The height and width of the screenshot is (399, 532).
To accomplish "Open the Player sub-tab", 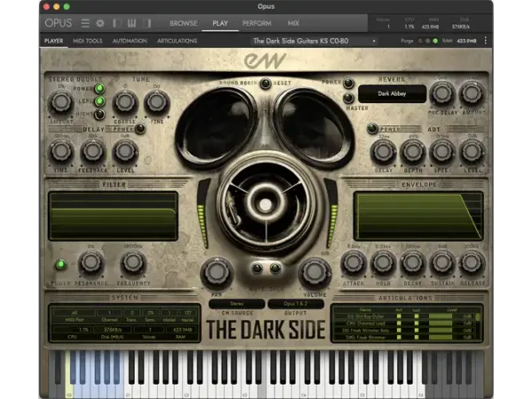I will tap(53, 41).
